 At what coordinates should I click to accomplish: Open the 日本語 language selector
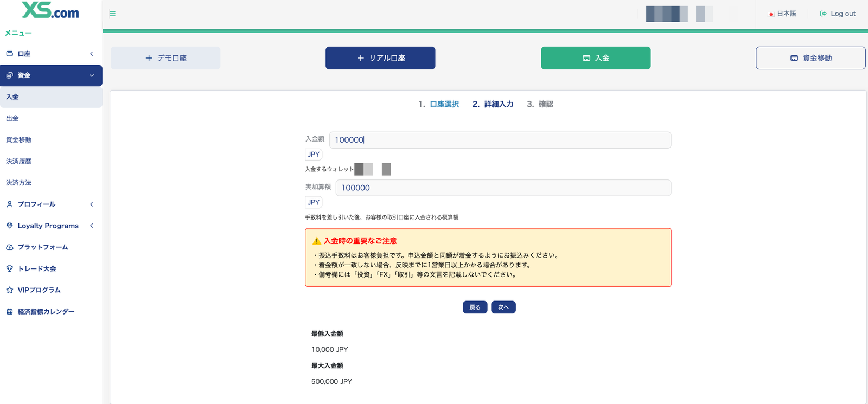(x=782, y=14)
